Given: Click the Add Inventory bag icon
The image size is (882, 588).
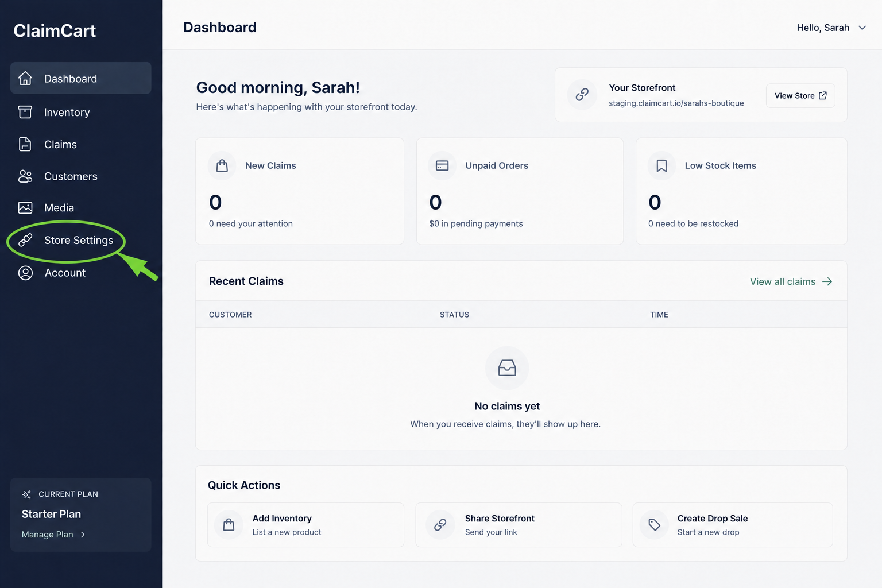Looking at the screenshot, I should coord(229,525).
